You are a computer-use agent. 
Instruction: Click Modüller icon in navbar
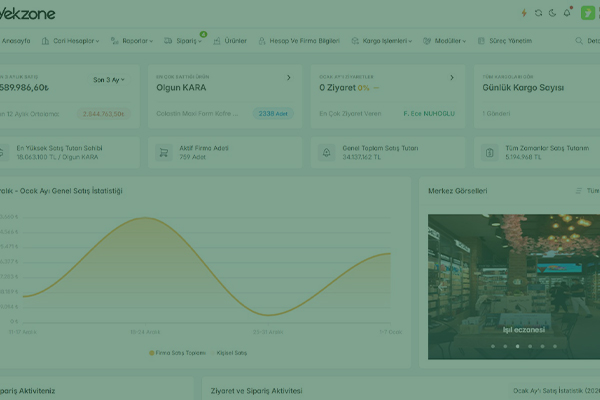[x=427, y=41]
